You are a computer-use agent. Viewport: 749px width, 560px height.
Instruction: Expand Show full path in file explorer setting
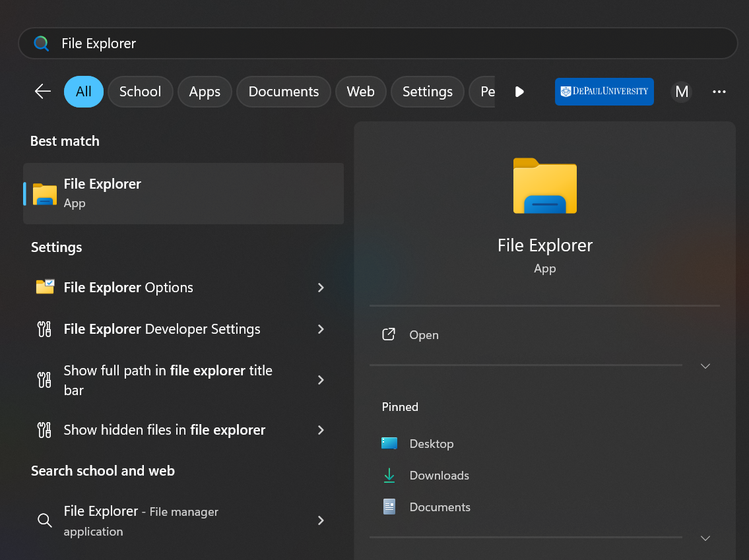click(x=321, y=380)
